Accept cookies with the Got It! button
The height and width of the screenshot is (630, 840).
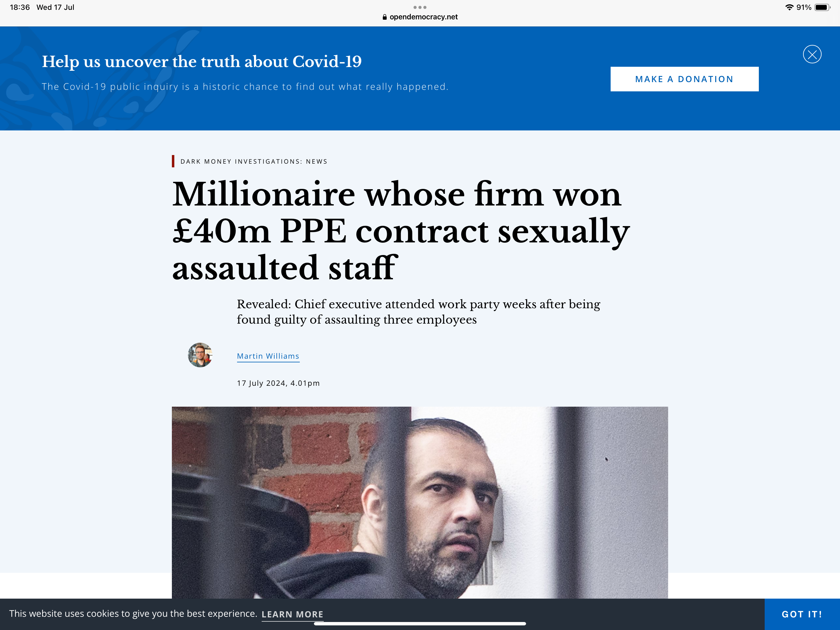pyautogui.click(x=802, y=614)
